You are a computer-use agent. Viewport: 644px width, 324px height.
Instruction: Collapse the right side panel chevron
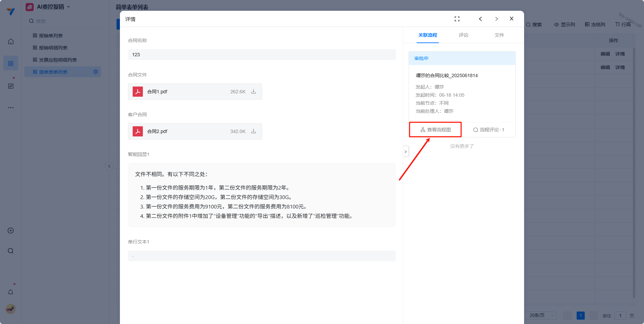click(x=406, y=152)
